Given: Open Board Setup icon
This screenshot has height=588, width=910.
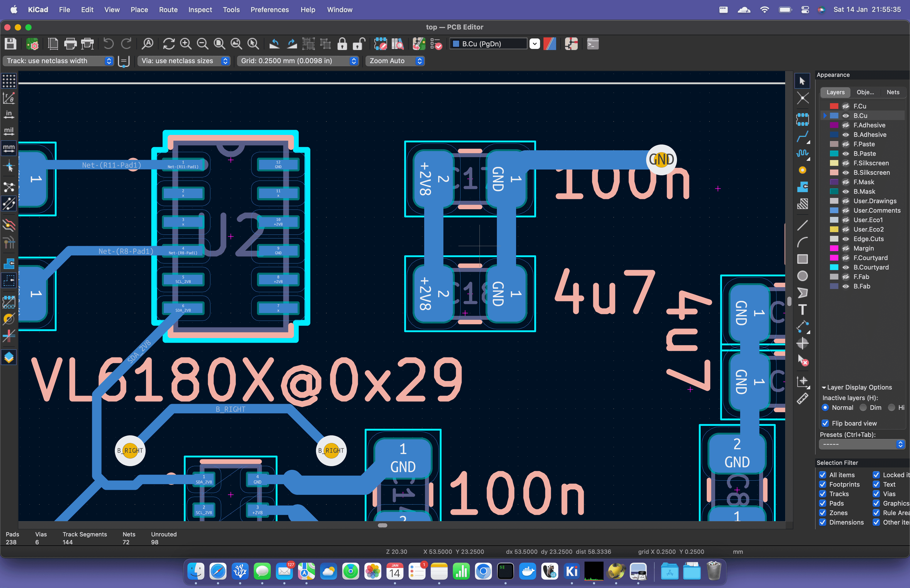Looking at the screenshot, I should click(x=32, y=44).
